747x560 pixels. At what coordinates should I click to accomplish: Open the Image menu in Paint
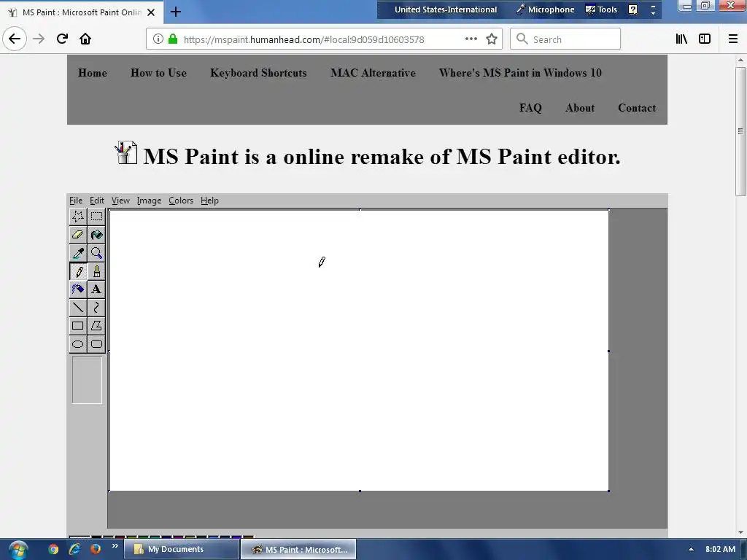pos(149,201)
